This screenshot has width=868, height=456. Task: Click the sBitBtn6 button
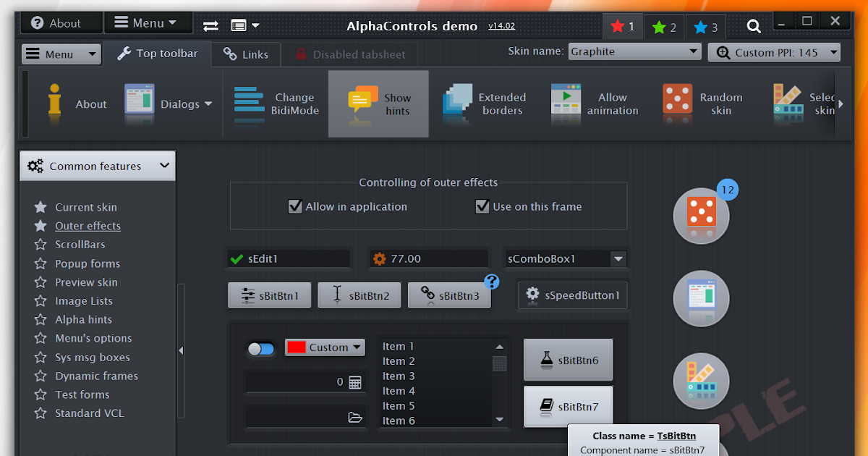tap(569, 360)
